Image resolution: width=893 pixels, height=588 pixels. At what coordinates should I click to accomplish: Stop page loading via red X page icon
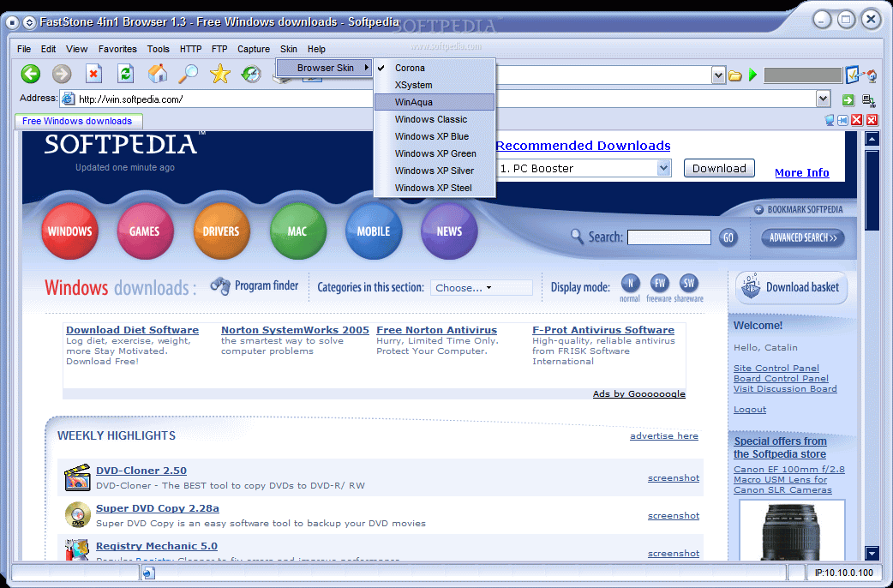(x=93, y=74)
